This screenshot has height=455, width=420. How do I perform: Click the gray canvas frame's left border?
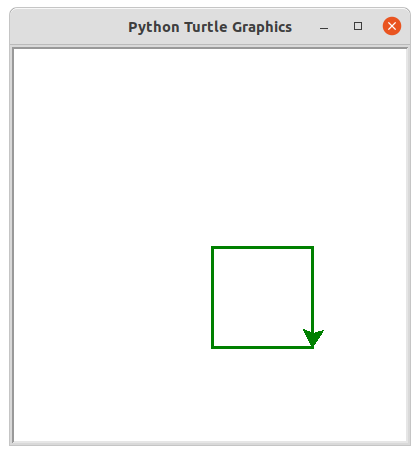(12, 246)
